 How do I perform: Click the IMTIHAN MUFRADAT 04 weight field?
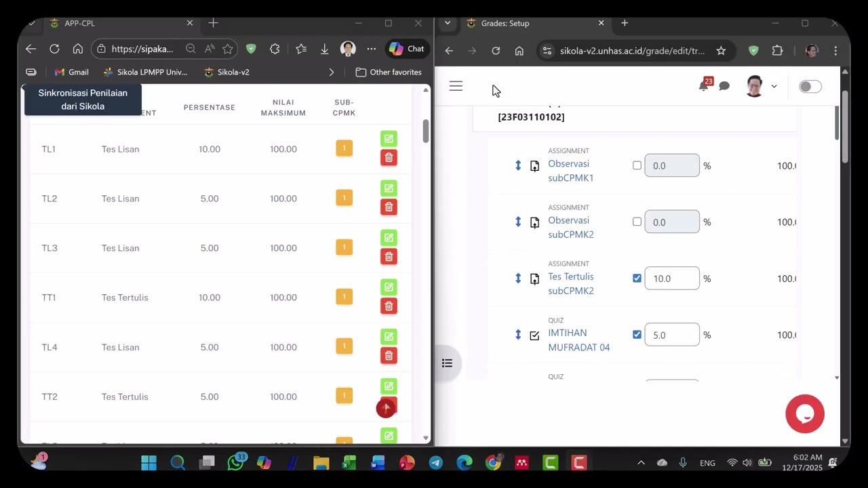671,334
